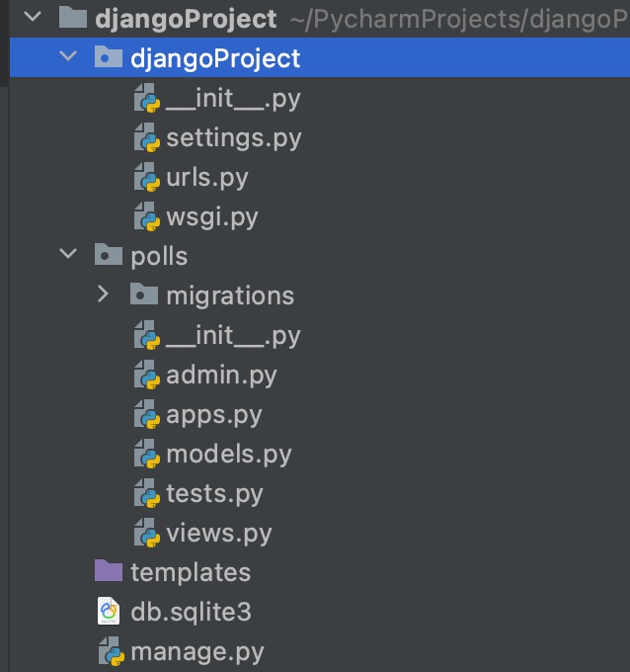
Task: Select views.py file name
Action: point(219,534)
